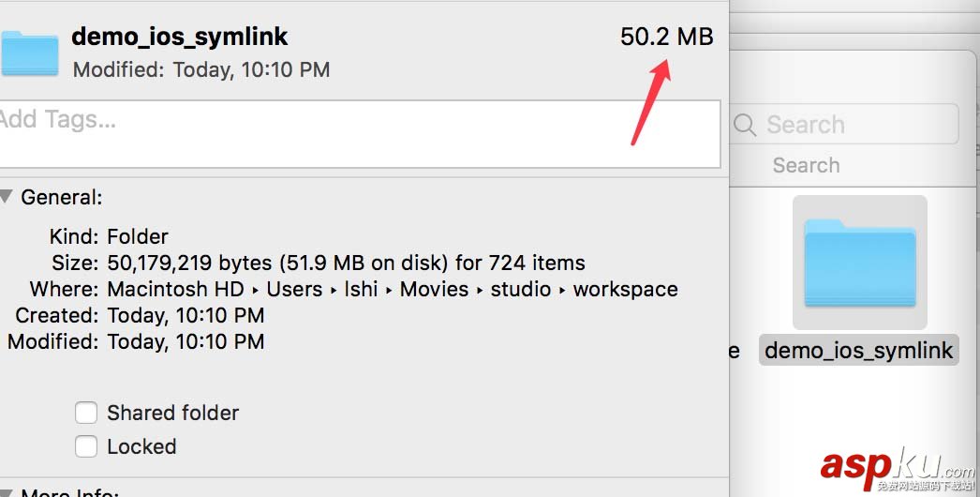Click the Modified date under the header title
Viewport: 980px width, 497px height.
[200, 69]
